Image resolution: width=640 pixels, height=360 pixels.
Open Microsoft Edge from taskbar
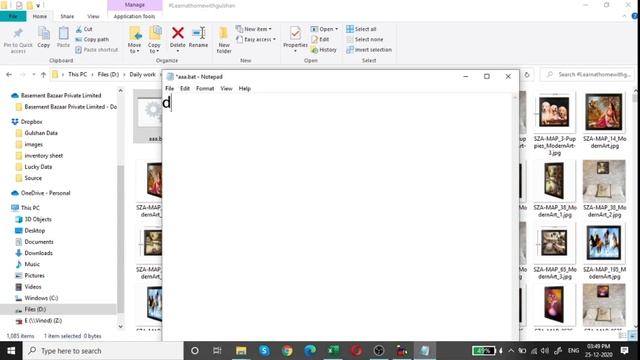(310, 351)
